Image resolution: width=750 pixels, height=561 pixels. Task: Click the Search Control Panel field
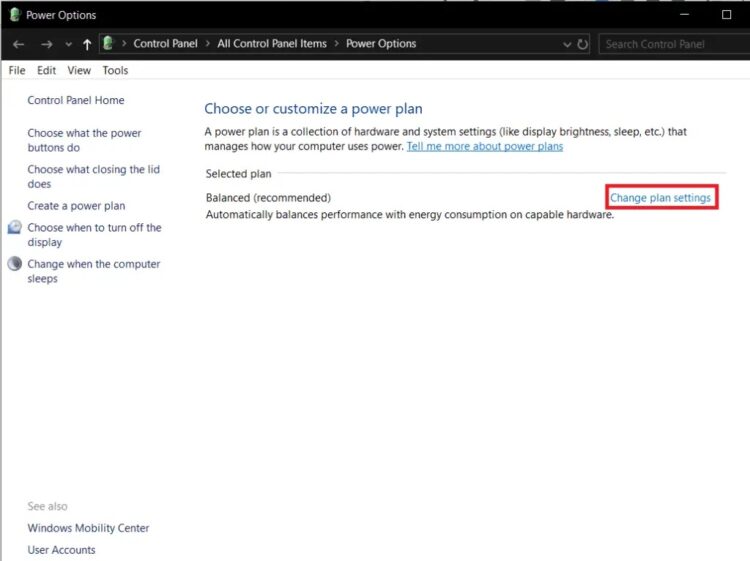670,44
